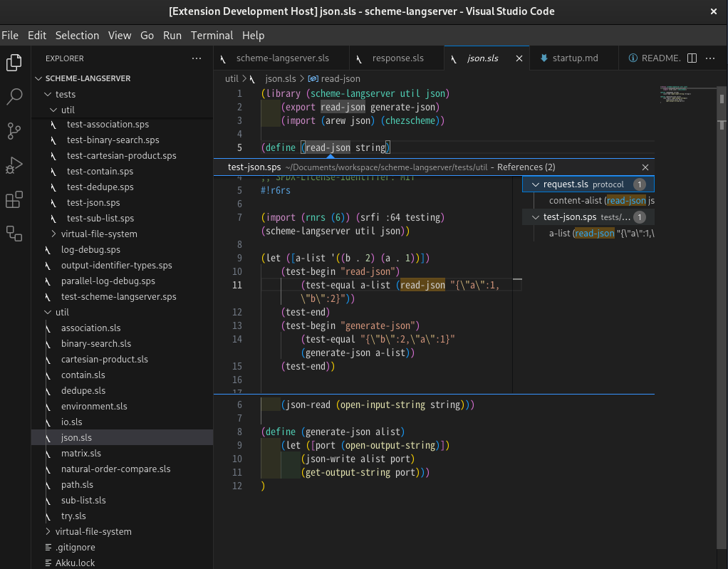This screenshot has width=728, height=569.
Task: Open the Source Control view icon
Action: [14, 131]
